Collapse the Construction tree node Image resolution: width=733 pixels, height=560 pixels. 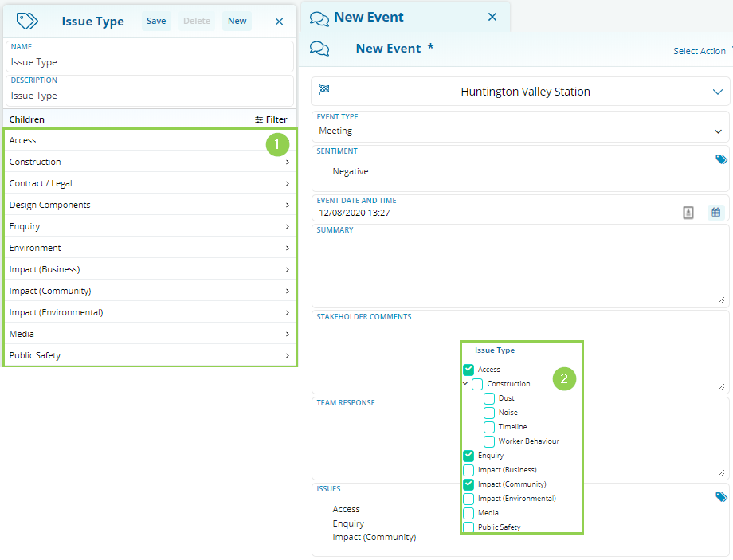(x=465, y=383)
